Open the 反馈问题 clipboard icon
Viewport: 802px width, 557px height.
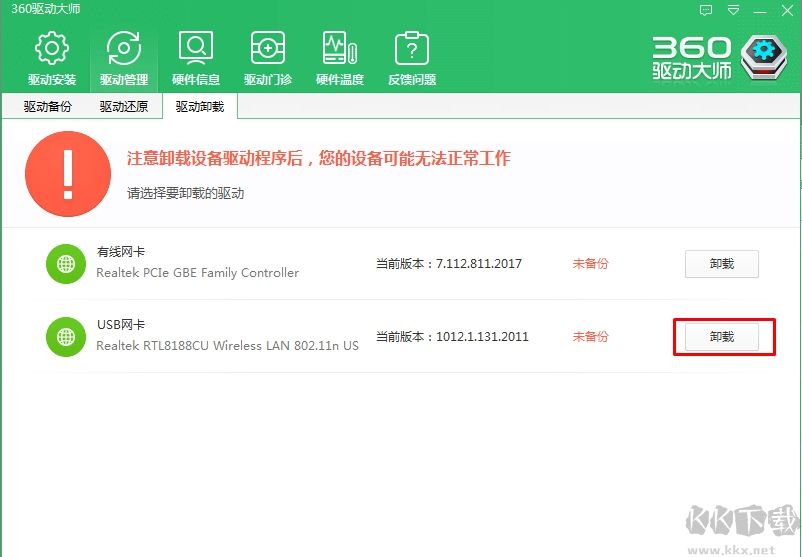(x=412, y=49)
